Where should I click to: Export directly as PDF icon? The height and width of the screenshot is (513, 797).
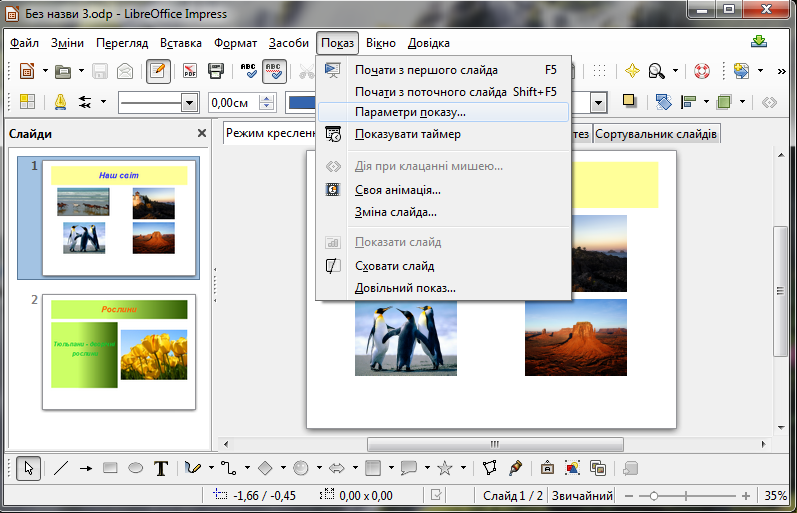coord(190,71)
